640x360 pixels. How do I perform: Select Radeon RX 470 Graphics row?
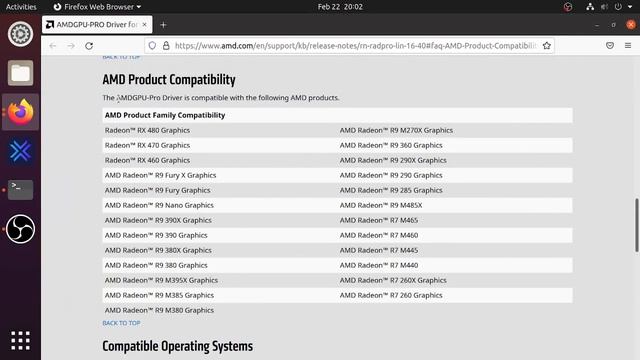(147, 145)
